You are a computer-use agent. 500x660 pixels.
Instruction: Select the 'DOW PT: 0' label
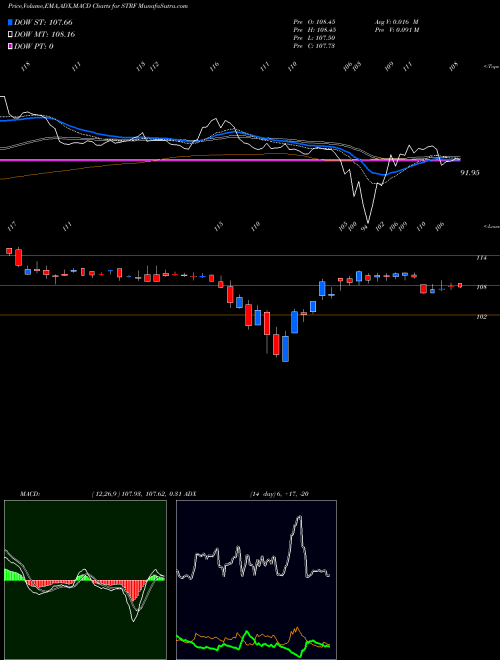point(34,47)
